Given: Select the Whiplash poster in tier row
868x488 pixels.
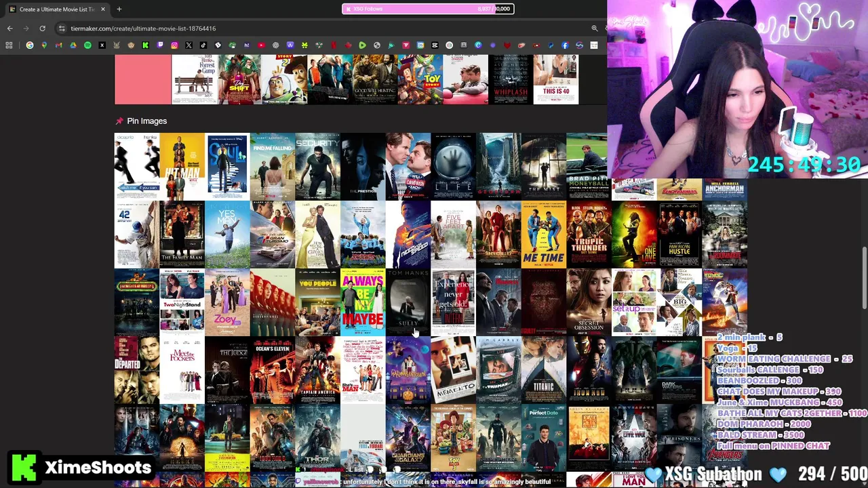Looking at the screenshot, I should 510,80.
